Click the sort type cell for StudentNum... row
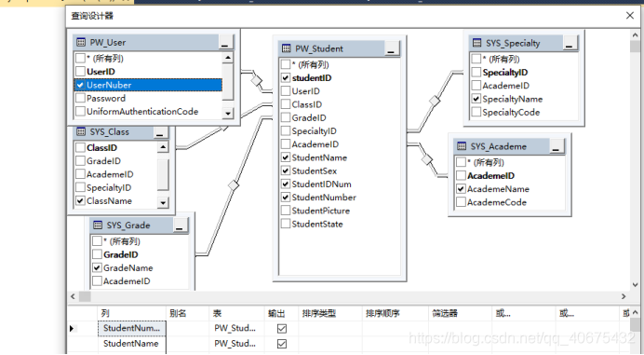 click(x=330, y=328)
